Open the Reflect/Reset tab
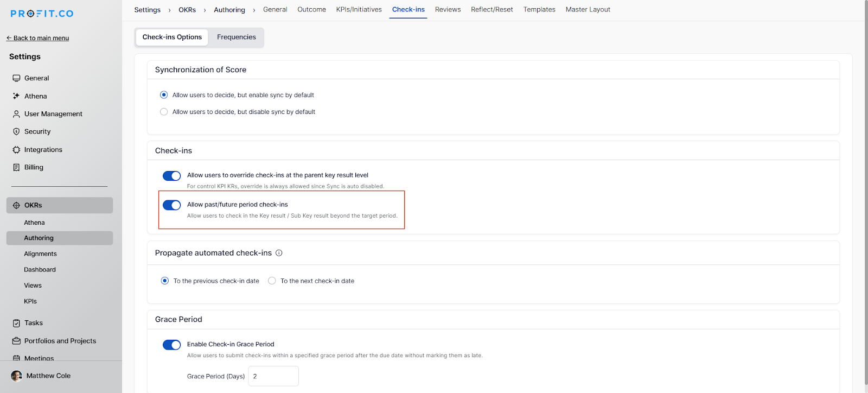 click(x=492, y=10)
